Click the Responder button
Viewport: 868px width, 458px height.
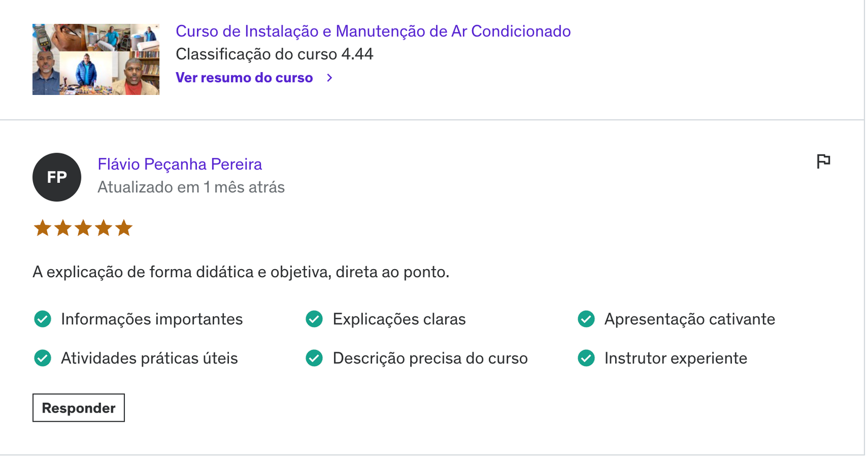pyautogui.click(x=79, y=408)
